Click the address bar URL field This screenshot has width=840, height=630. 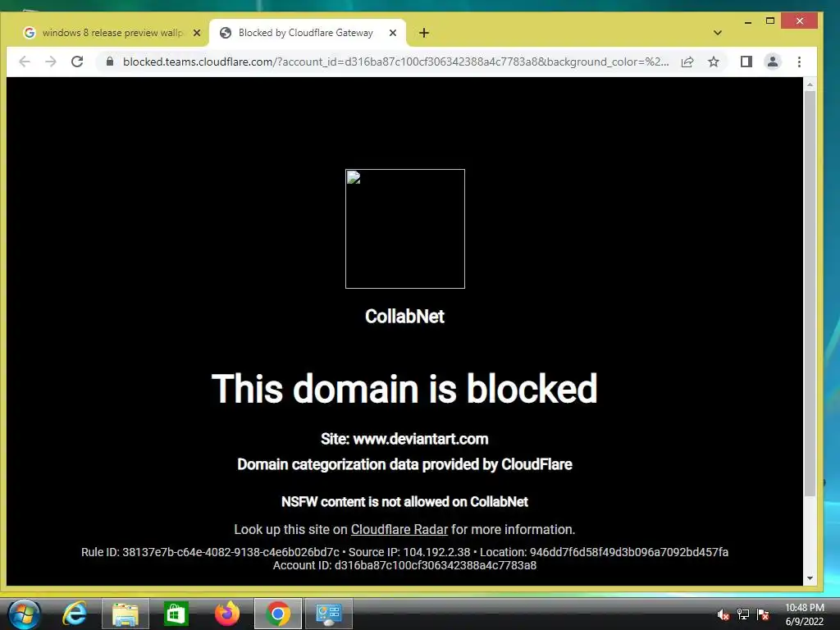(396, 62)
